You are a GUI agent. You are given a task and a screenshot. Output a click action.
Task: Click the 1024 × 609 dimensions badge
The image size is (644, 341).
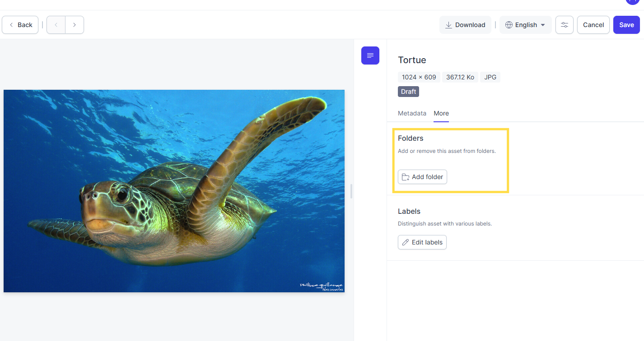coord(419,77)
